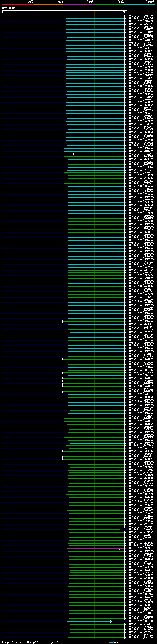Click the green alignment bar for UniRef100_A8UER6
The image size is (157, 644).
tap(95, 157)
